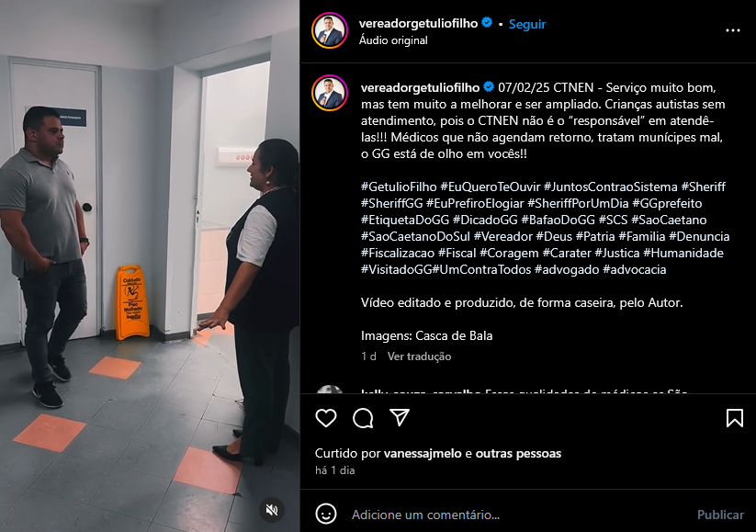Share post using paper plane icon
The image size is (756, 532).
coord(400,418)
